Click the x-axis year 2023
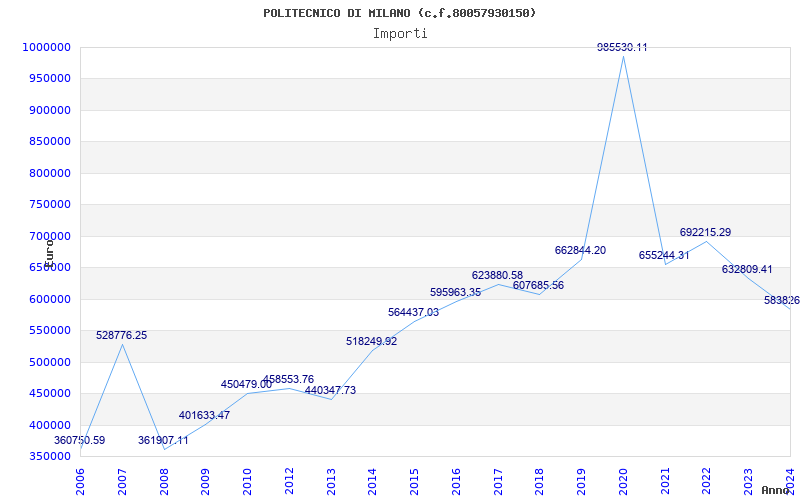 click(x=748, y=482)
